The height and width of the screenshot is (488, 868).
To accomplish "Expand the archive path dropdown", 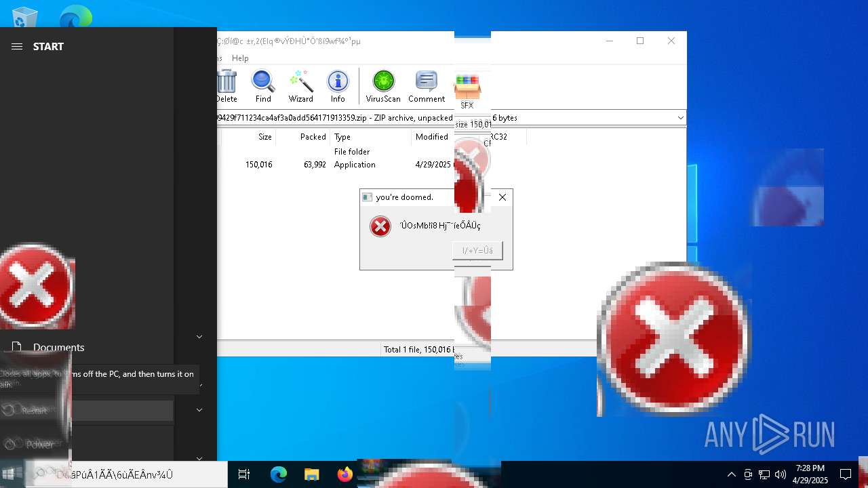I will point(680,118).
